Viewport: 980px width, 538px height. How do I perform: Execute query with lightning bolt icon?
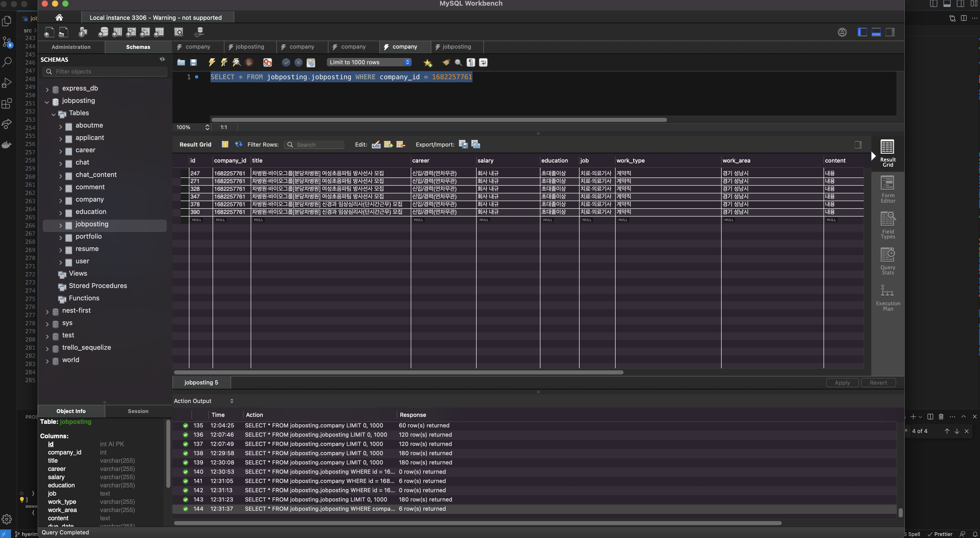[x=212, y=62]
